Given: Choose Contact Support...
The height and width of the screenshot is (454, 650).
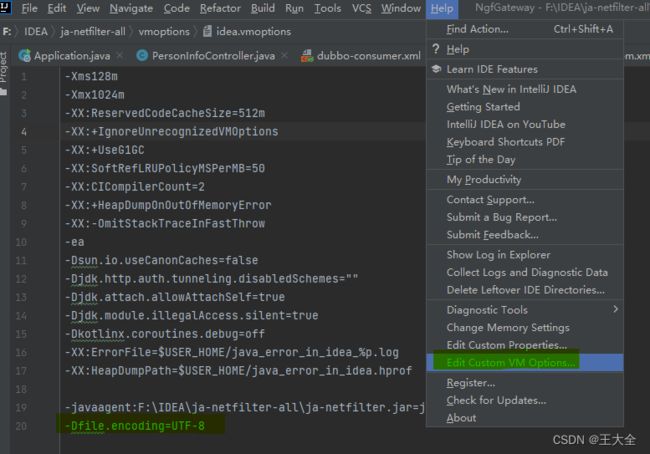Looking at the screenshot, I should [x=525, y=199].
